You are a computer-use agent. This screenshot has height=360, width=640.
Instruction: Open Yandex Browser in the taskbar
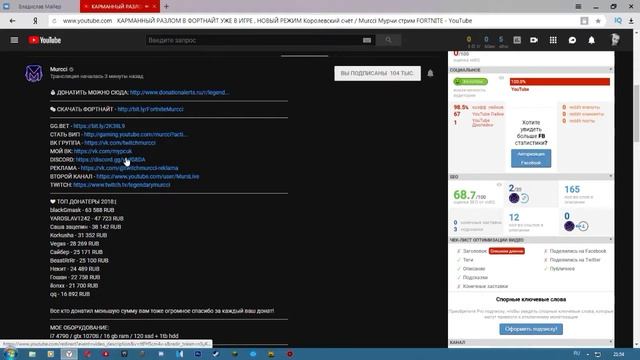[x=69, y=354]
